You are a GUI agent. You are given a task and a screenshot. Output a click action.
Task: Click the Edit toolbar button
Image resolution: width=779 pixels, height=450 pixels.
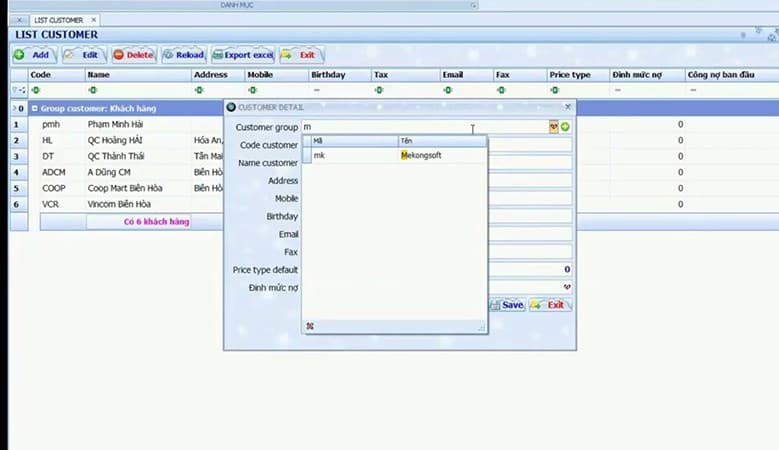pos(83,55)
